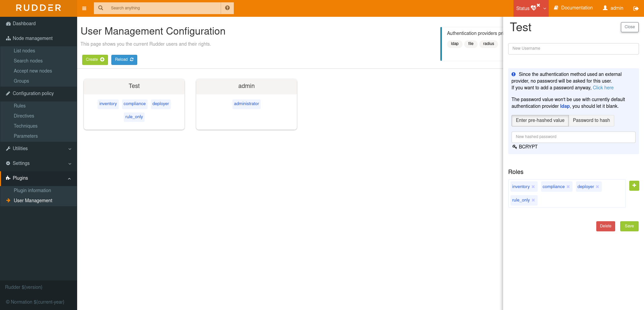Viewport: 644px width, 310px height.
Task: Open Settings via the gear icon
Action: [x=7, y=163]
